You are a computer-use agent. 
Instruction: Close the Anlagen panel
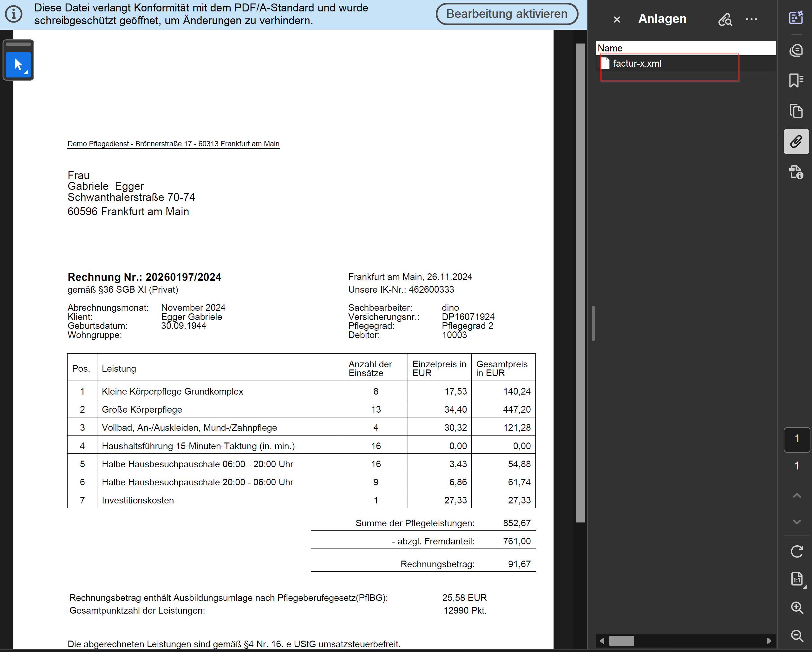click(617, 20)
